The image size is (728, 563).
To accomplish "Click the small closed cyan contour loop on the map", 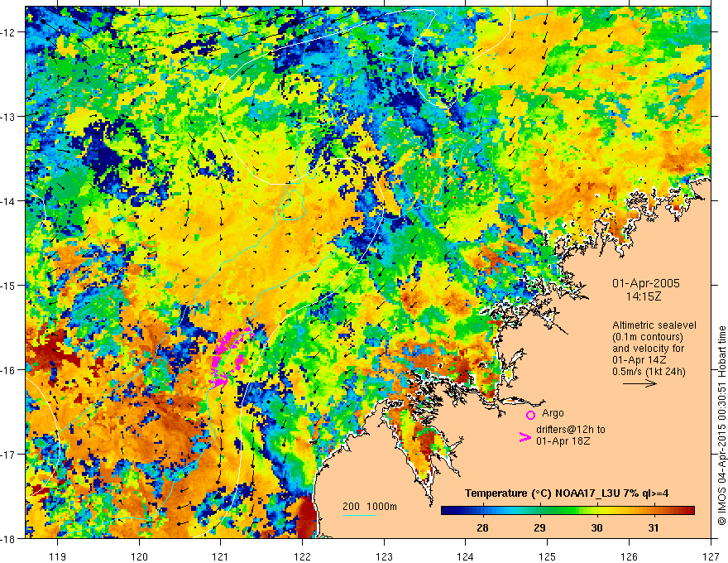I will coord(291,205).
